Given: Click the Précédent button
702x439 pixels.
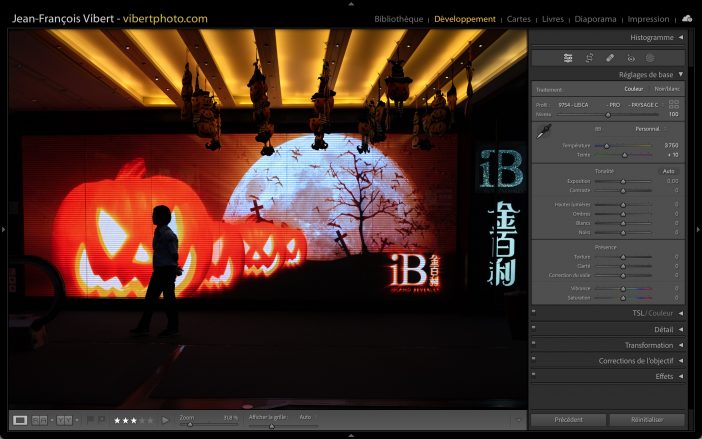Looking at the screenshot, I should [x=569, y=420].
